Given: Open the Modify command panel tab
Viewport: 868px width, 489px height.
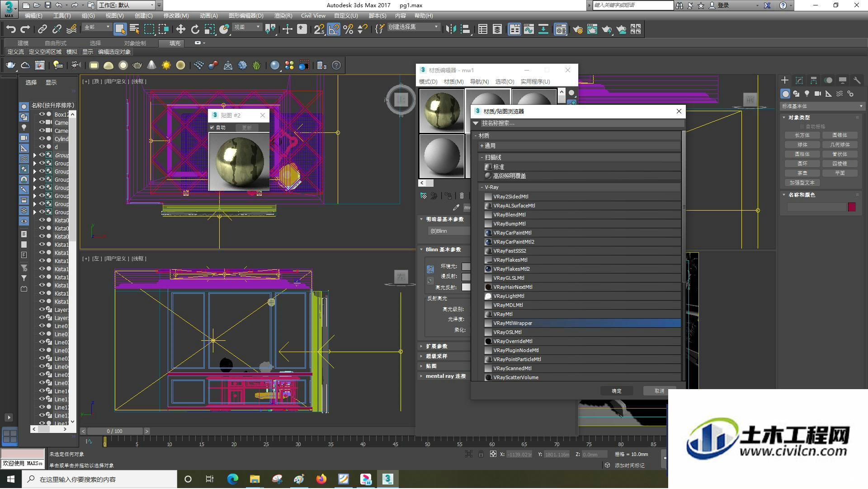Looking at the screenshot, I should coord(799,80).
